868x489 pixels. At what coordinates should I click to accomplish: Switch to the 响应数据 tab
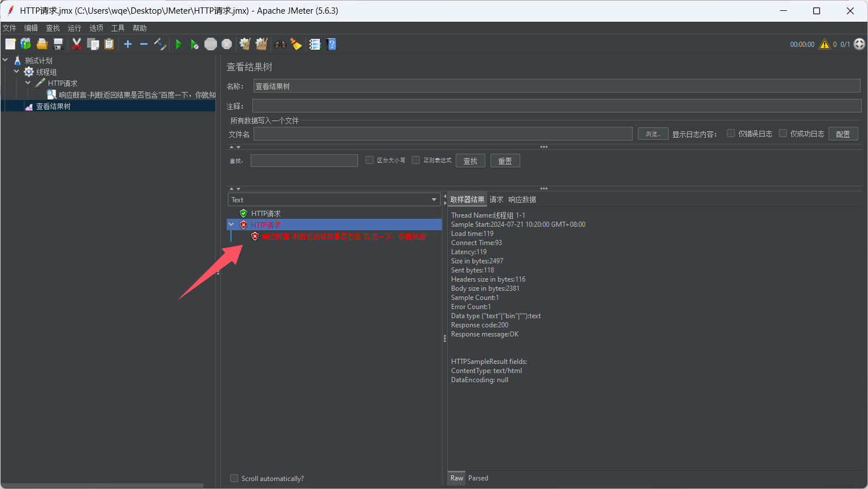pos(522,199)
